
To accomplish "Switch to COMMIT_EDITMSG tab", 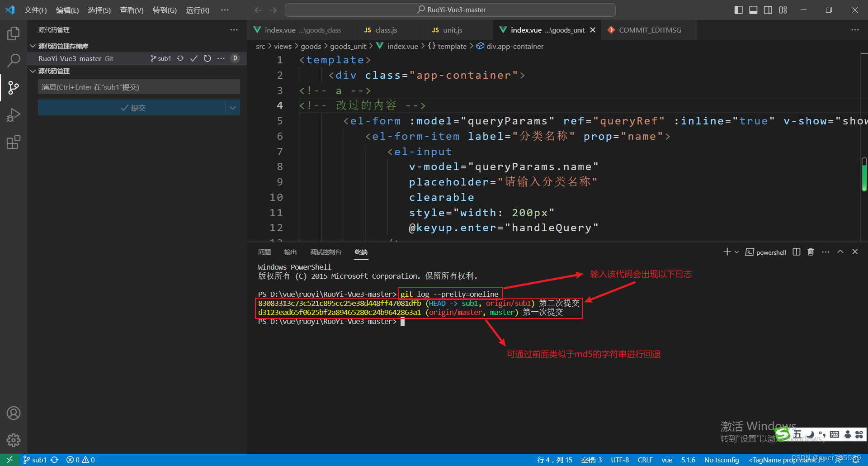I will coord(649,30).
